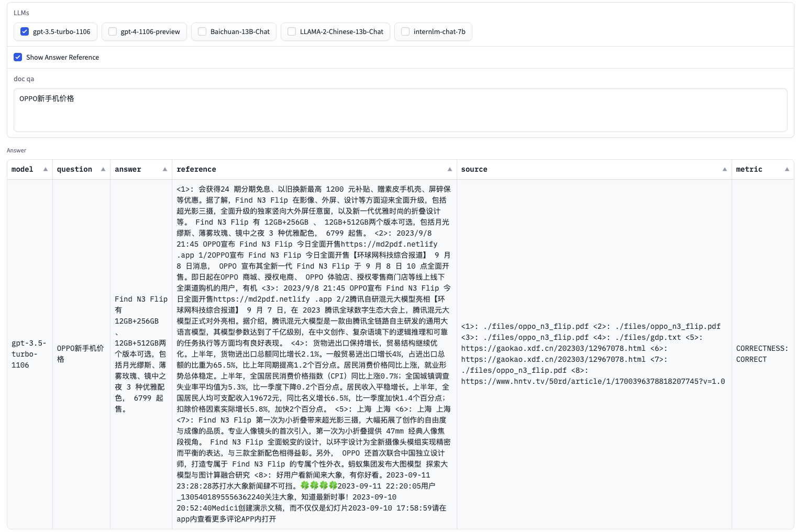Screen dimensions: 796x532
Task: Select the OPPO新手机价格 question cell
Action: [x=81, y=354]
